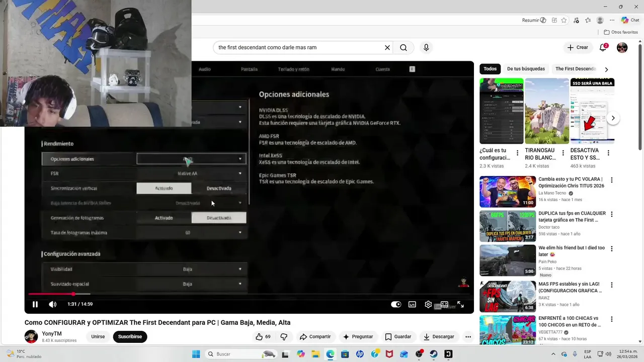The height and width of the screenshot is (362, 644).
Task: Open the Crear menu
Action: click(578, 47)
